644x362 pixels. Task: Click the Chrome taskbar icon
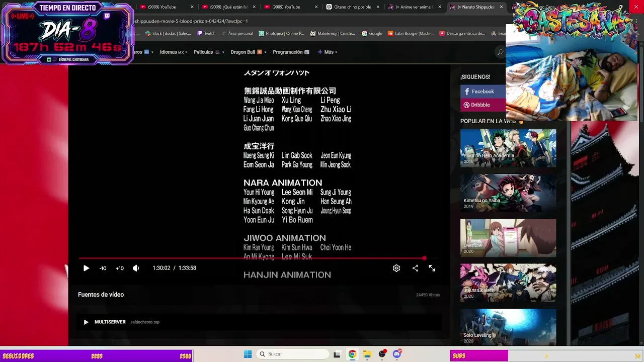coord(352,354)
